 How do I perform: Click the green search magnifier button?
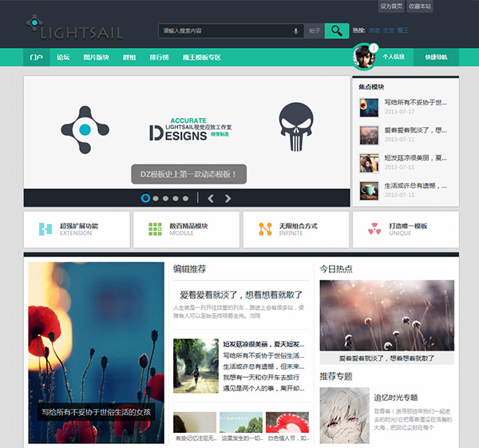coord(337,31)
